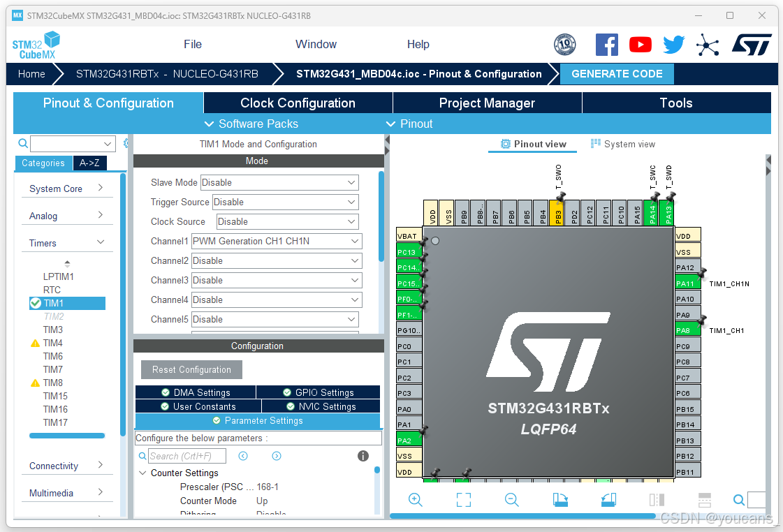Open the GPIO Settings tab
Image resolution: width=783 pixels, height=532 pixels.
[x=318, y=392]
